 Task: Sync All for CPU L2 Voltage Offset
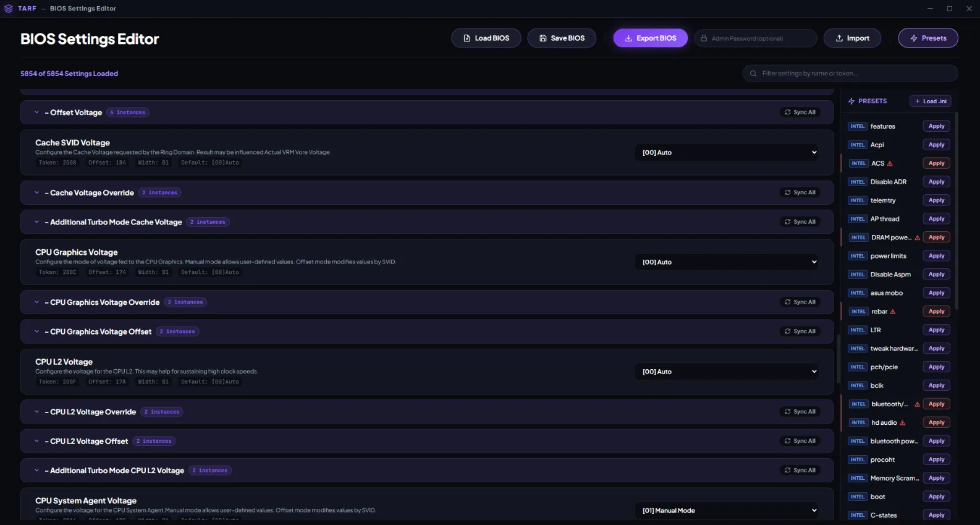[800, 441]
